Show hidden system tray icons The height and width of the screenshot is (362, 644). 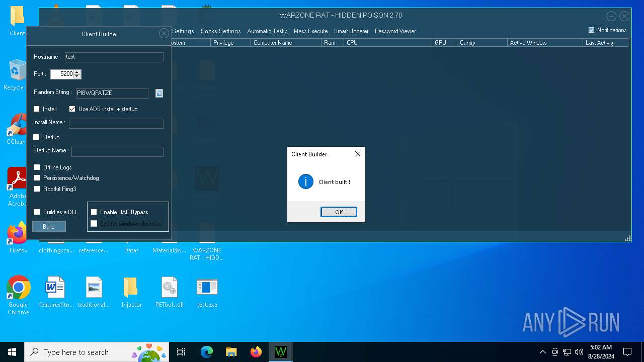(542, 352)
